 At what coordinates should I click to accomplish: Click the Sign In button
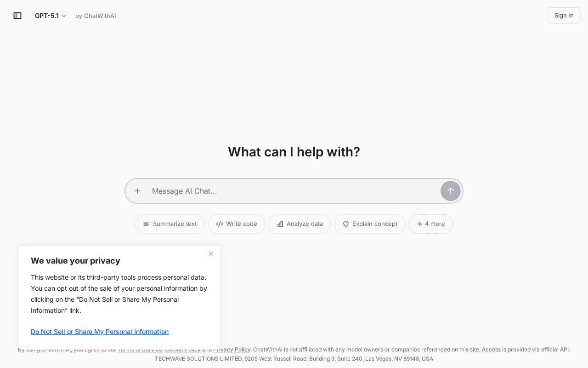[x=564, y=16]
